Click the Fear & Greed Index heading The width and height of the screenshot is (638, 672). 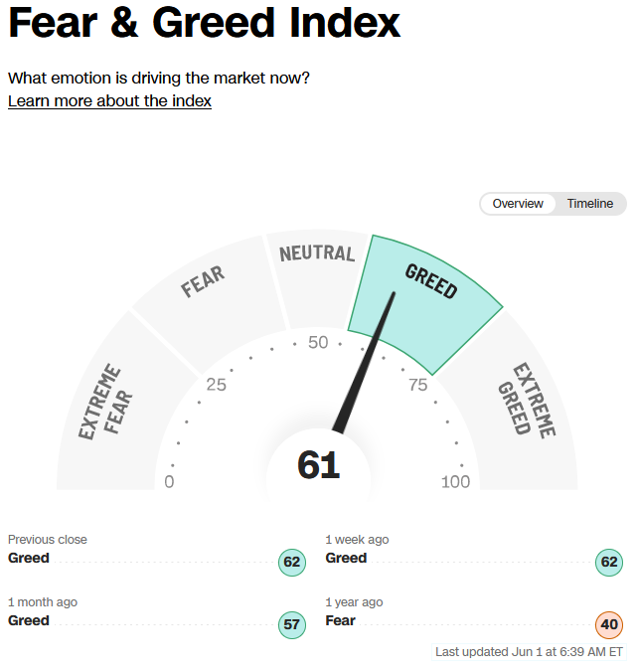click(x=204, y=23)
